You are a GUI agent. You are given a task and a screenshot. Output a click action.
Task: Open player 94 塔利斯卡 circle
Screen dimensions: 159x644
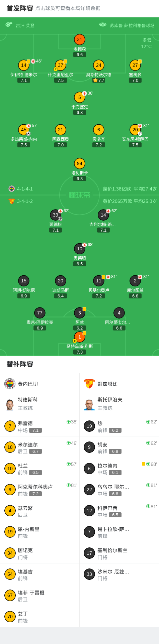click(x=80, y=163)
